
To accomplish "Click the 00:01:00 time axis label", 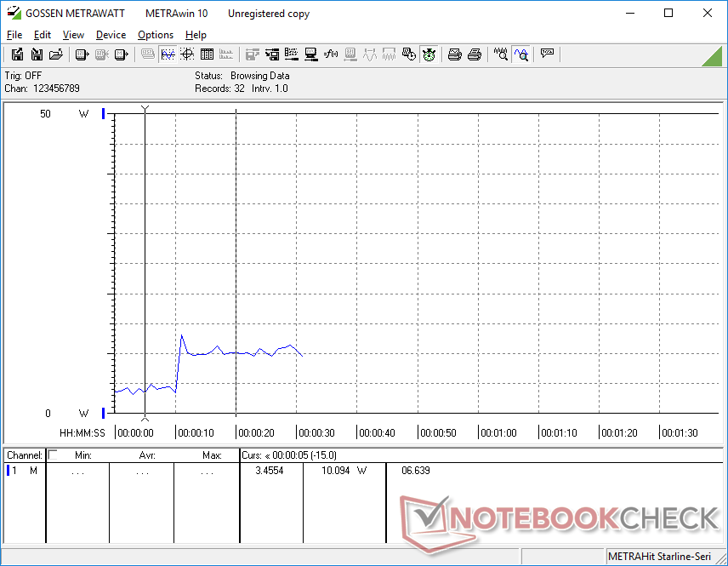I will [498, 433].
